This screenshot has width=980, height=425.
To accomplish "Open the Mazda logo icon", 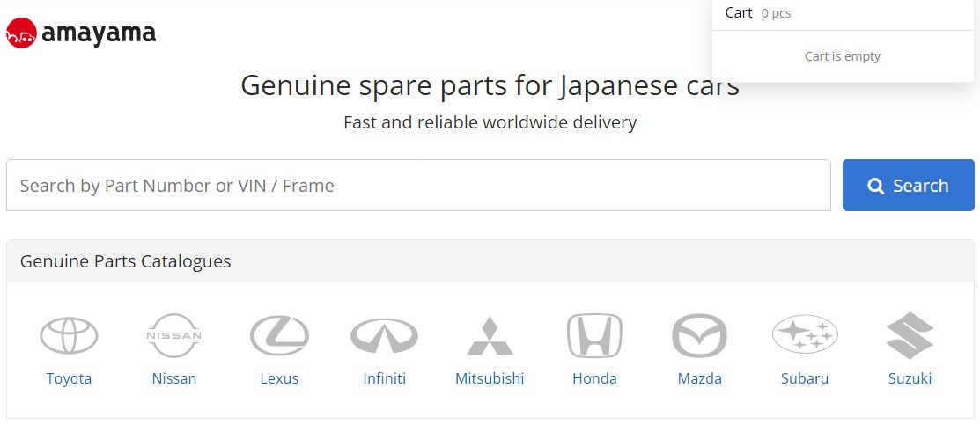I will pos(699,335).
